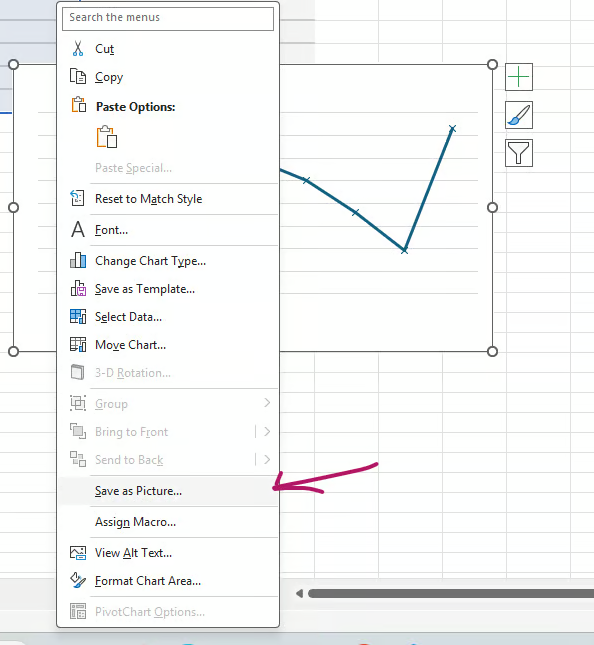Click the Cut scissors icon
Viewport: 594px width, 645px height.
pos(78,49)
